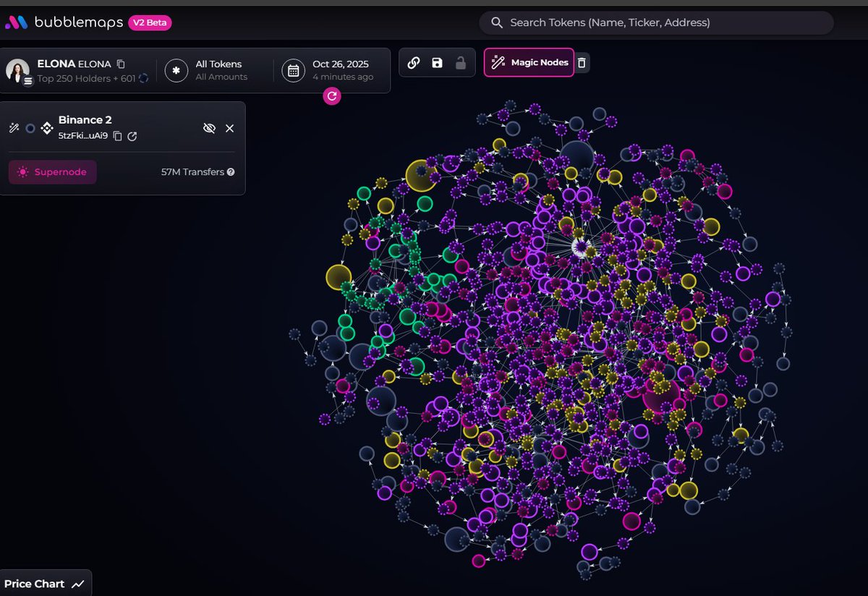Click the trash icon beside Magic Nodes
Viewport: 868px width, 596px height.
click(582, 63)
